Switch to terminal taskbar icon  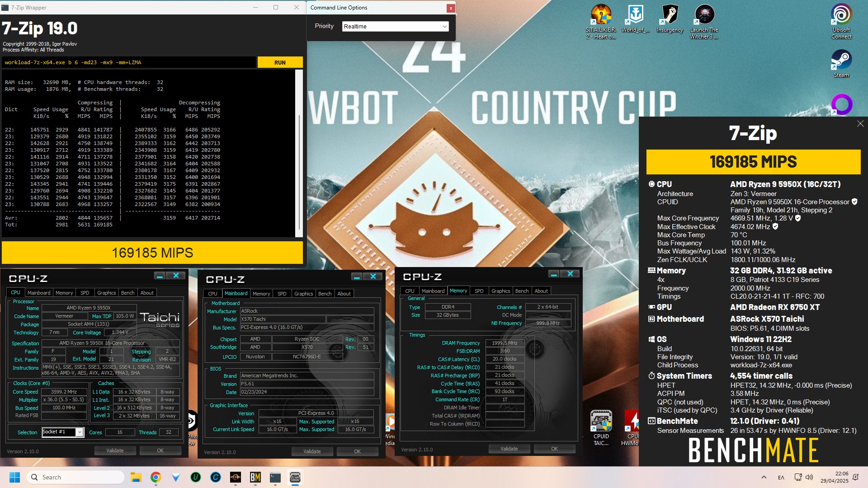coord(275,477)
